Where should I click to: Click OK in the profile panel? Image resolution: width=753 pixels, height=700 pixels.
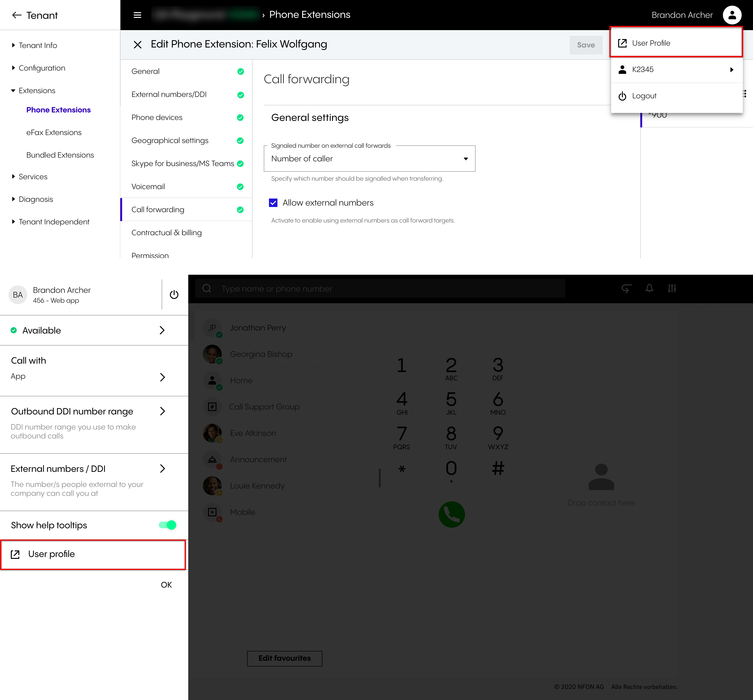pyautogui.click(x=166, y=585)
